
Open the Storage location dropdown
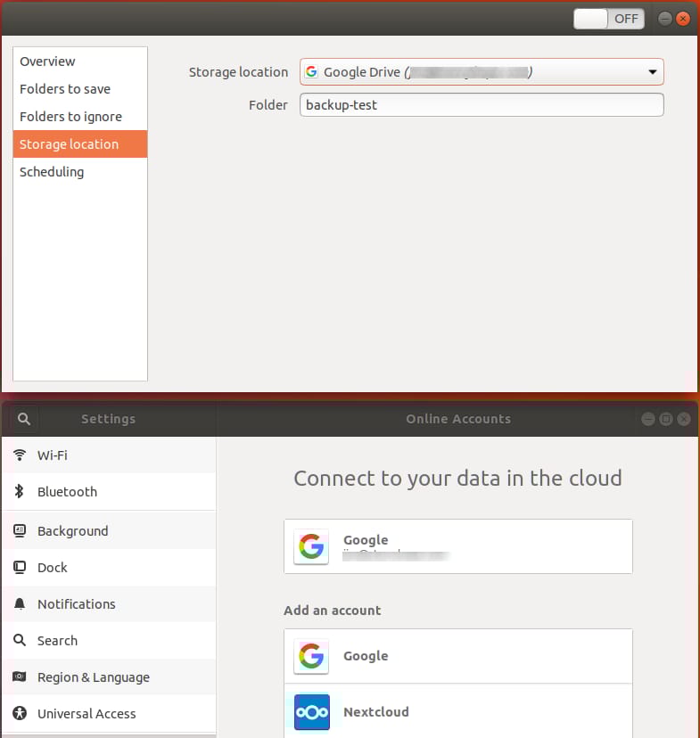pyautogui.click(x=482, y=72)
